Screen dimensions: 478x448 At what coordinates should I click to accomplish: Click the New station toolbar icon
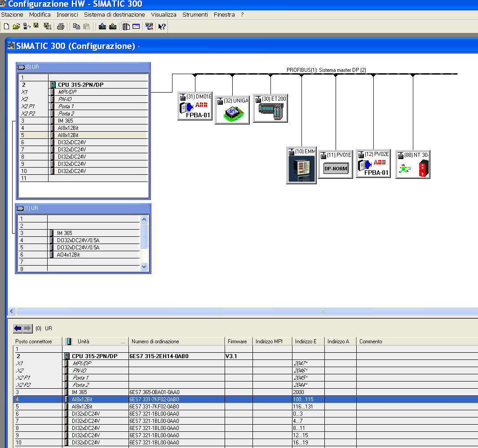coord(6,27)
